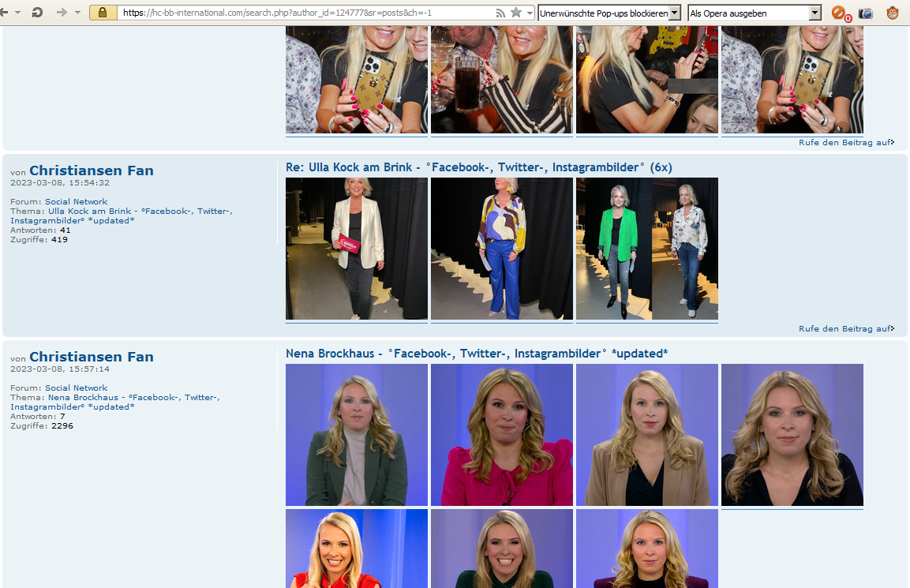Image resolution: width=910 pixels, height=588 pixels.
Task: Open Nena photo with dark green blazer
Action: click(x=356, y=435)
